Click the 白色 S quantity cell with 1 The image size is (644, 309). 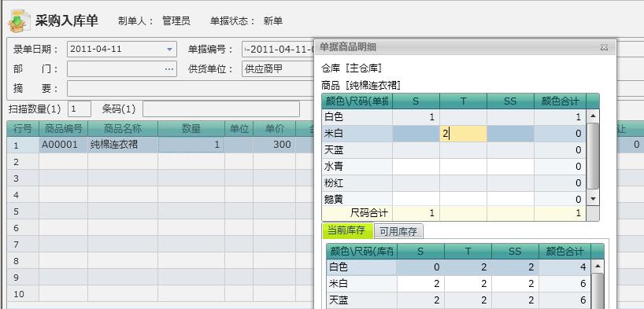pos(416,117)
